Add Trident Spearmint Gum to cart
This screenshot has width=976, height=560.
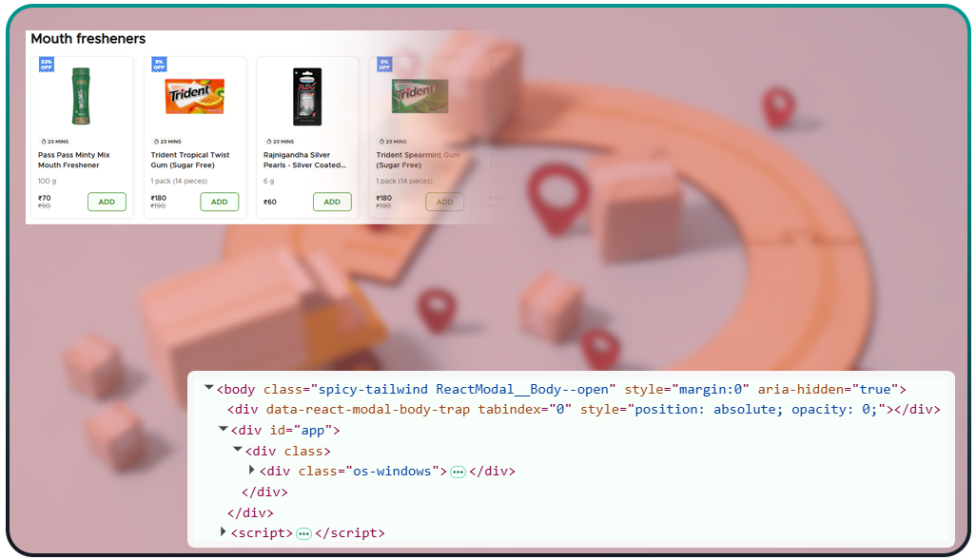(x=444, y=202)
